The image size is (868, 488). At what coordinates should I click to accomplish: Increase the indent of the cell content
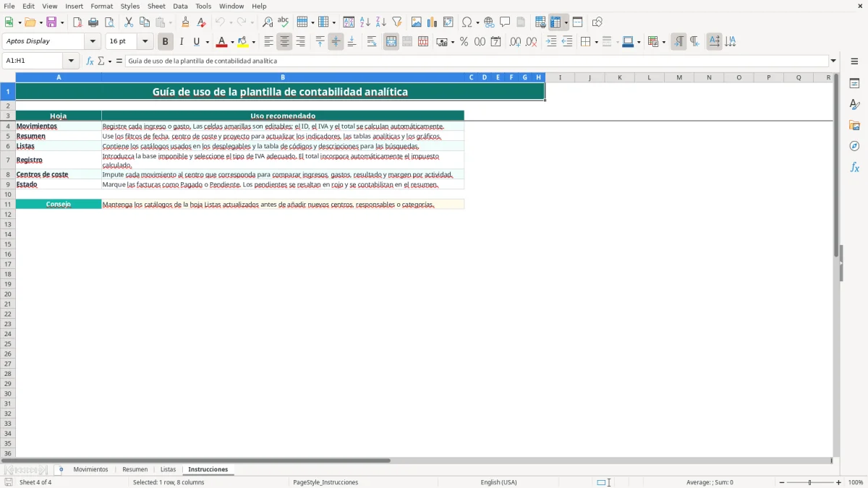pyautogui.click(x=551, y=42)
